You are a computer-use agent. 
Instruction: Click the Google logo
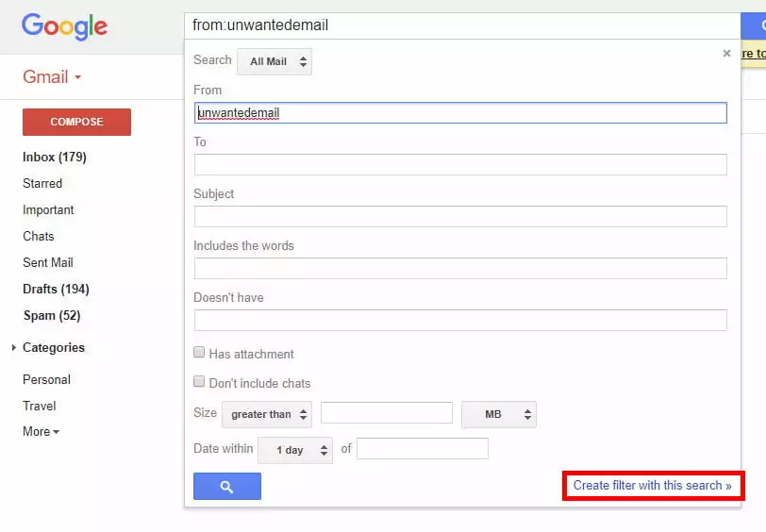click(x=64, y=26)
